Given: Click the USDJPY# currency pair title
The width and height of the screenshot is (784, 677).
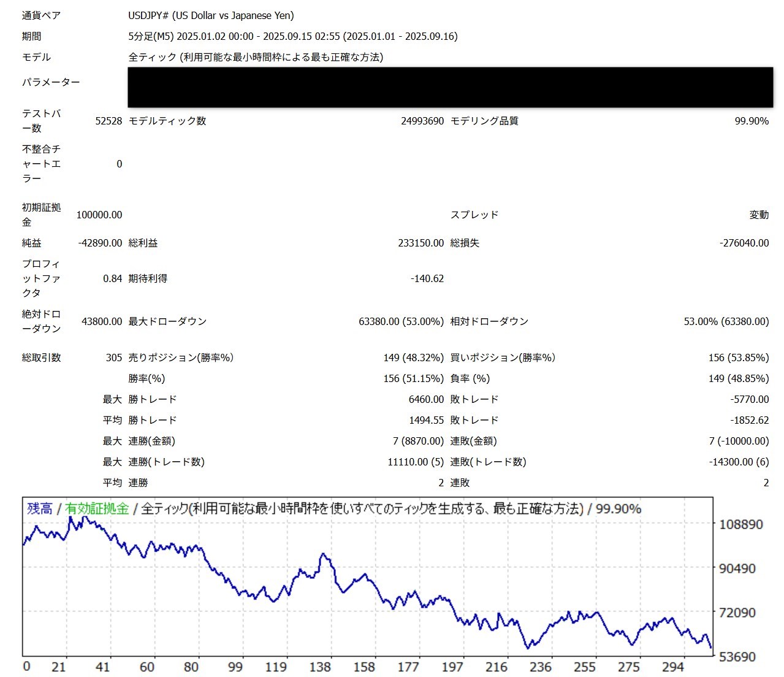Looking at the screenshot, I should (x=211, y=15).
